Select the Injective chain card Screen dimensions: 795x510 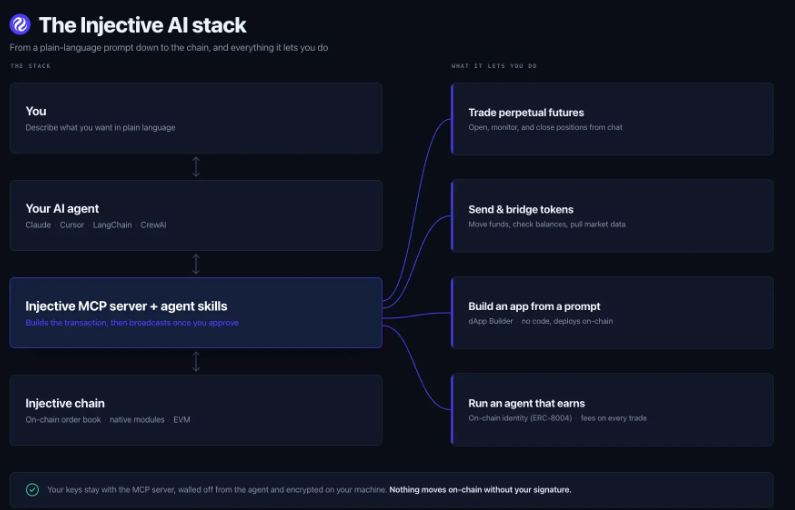pyautogui.click(x=196, y=410)
